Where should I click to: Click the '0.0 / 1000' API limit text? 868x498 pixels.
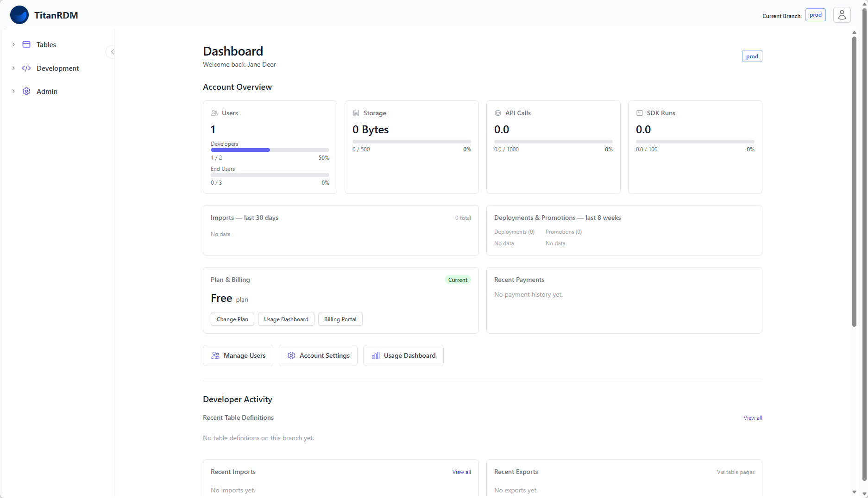pos(506,149)
